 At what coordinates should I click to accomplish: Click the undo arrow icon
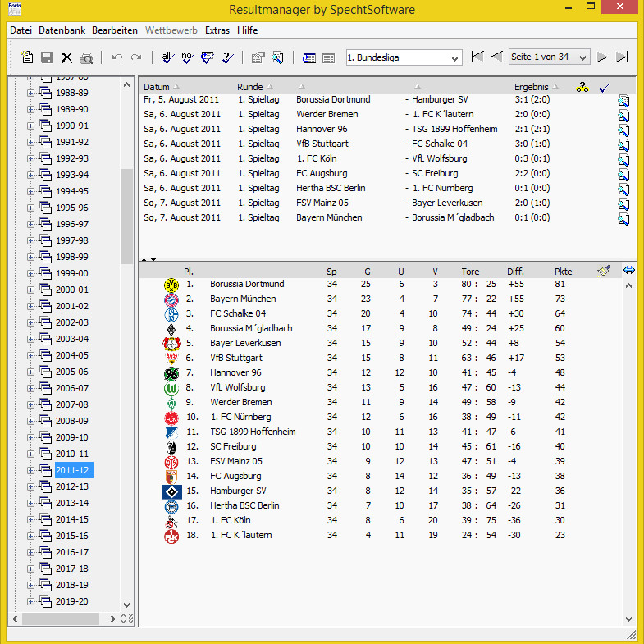[x=117, y=57]
